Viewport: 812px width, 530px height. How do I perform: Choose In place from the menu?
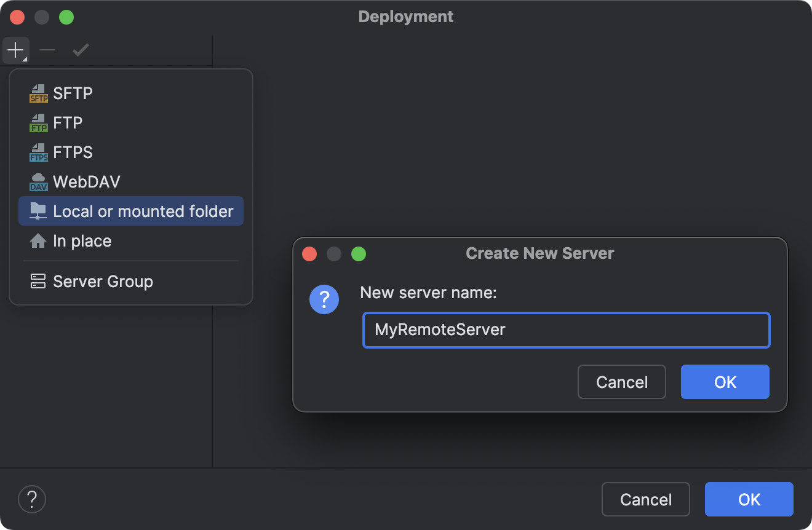[81, 240]
